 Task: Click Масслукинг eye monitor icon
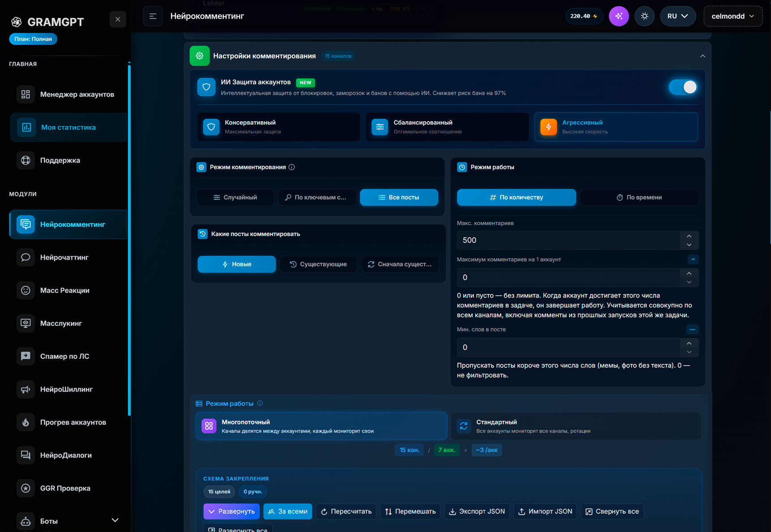[x=26, y=323]
